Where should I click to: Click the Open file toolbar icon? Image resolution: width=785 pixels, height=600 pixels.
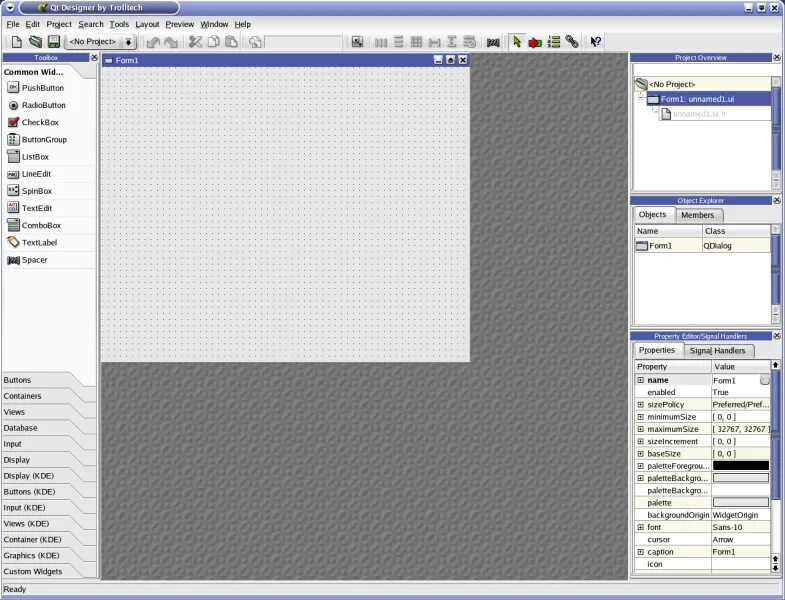coord(35,42)
